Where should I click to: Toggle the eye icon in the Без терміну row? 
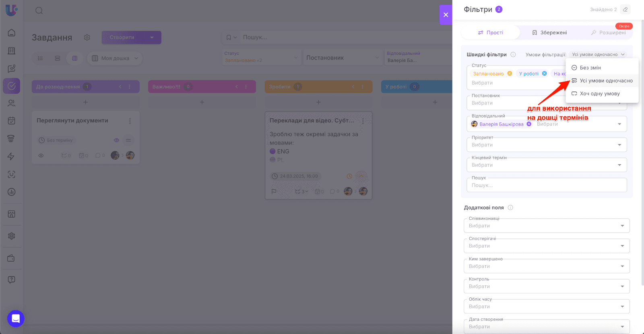[x=116, y=140]
